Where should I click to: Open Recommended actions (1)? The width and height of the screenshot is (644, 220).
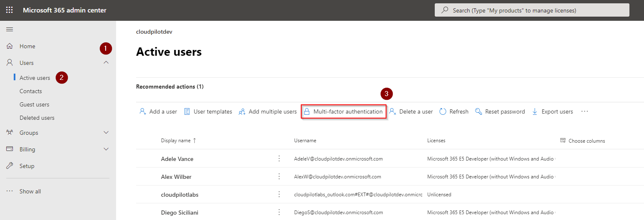(170, 87)
